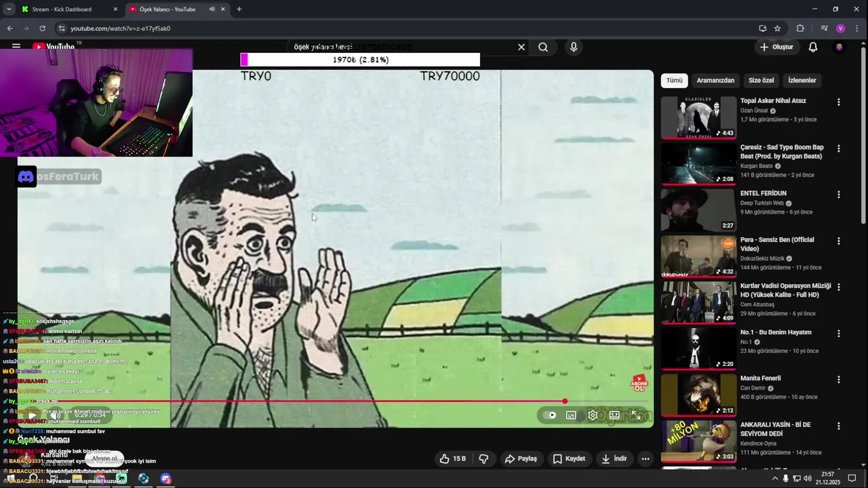
Task: Open options menu for Manita Feneri
Action: [x=839, y=380]
